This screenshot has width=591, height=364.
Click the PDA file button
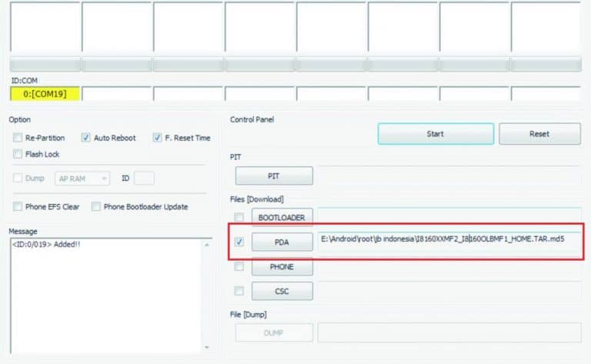[x=282, y=242]
